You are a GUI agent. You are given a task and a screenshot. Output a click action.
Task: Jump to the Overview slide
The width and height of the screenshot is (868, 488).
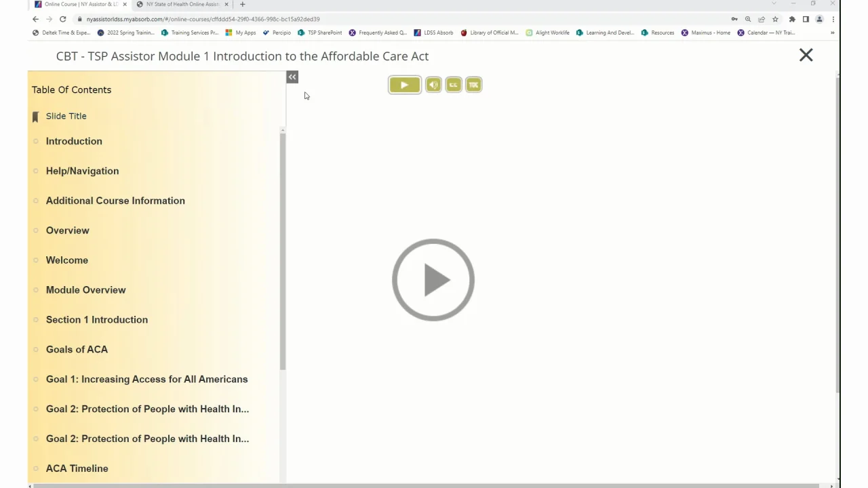pyautogui.click(x=67, y=230)
